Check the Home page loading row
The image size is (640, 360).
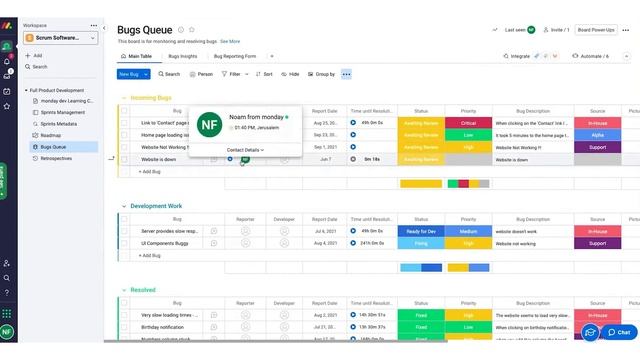(124, 135)
